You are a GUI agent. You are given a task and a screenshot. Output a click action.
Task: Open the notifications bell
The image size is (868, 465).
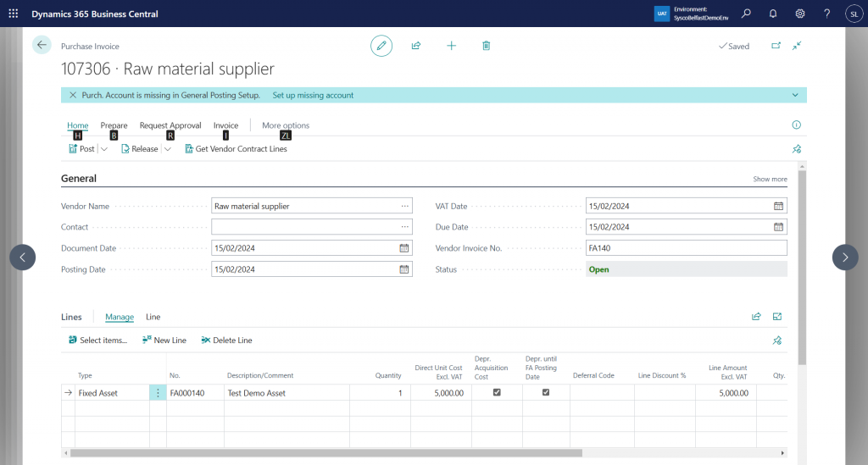coord(773,14)
